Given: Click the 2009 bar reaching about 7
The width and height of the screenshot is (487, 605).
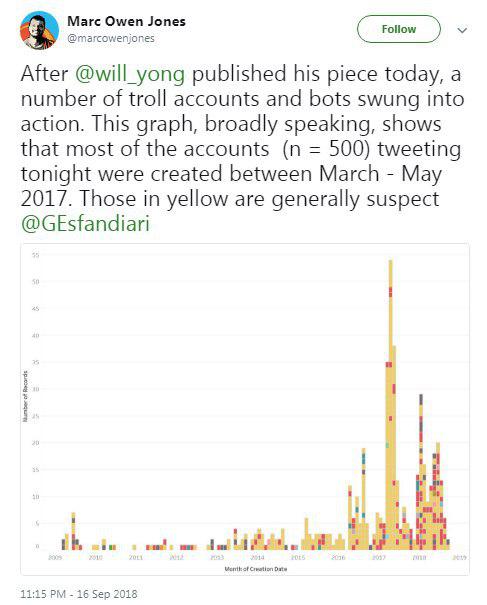Looking at the screenshot, I should click(73, 531).
